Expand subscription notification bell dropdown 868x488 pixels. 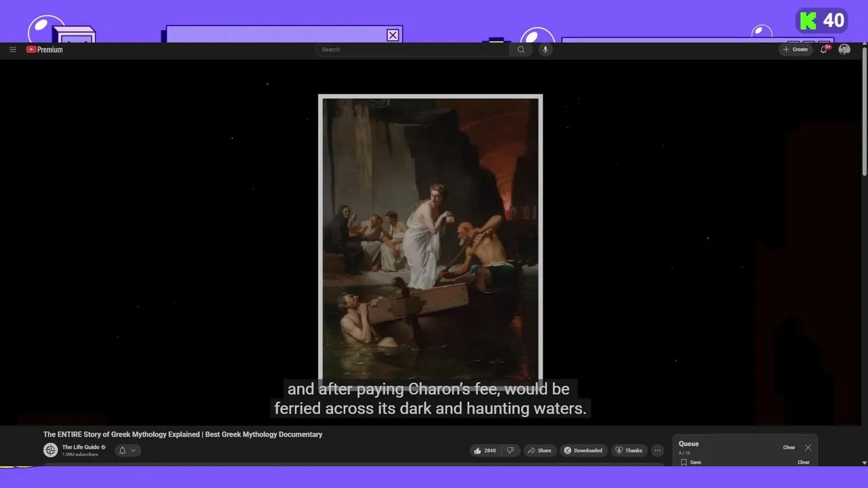click(127, 450)
